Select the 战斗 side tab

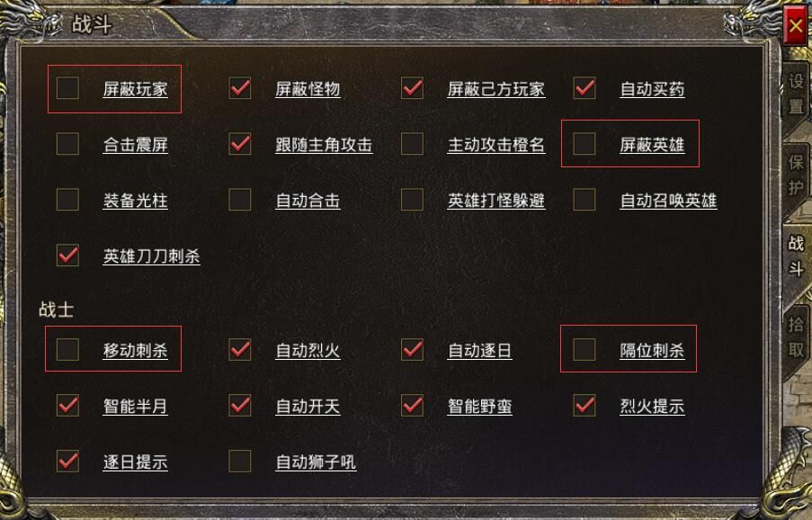tap(796, 256)
